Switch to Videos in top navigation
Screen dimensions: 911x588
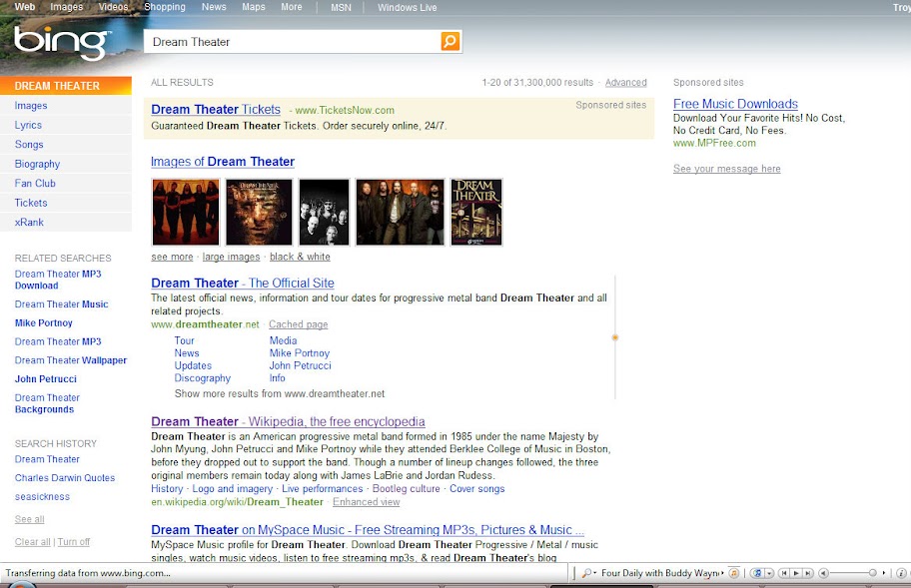(113, 7)
